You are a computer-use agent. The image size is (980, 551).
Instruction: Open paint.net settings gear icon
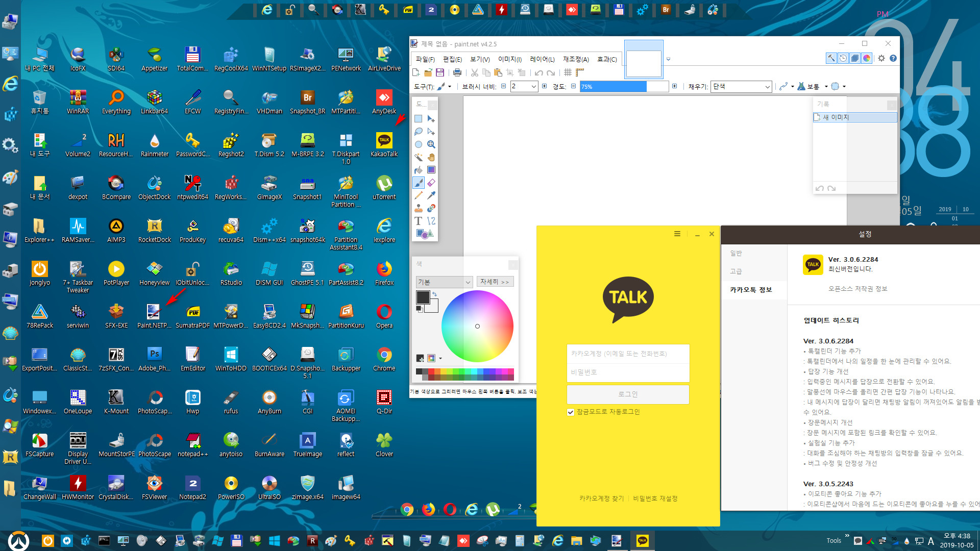click(x=881, y=58)
